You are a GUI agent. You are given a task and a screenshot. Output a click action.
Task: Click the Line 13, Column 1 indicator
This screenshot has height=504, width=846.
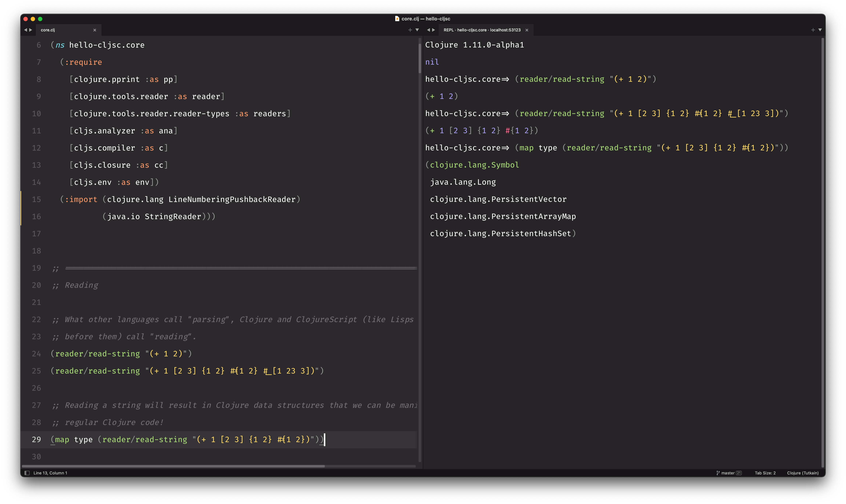pyautogui.click(x=50, y=473)
